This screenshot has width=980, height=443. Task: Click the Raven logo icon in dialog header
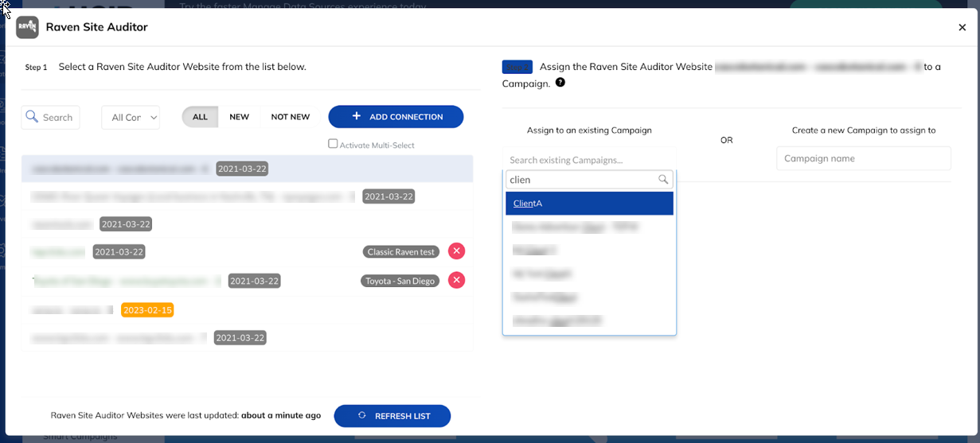click(x=27, y=27)
